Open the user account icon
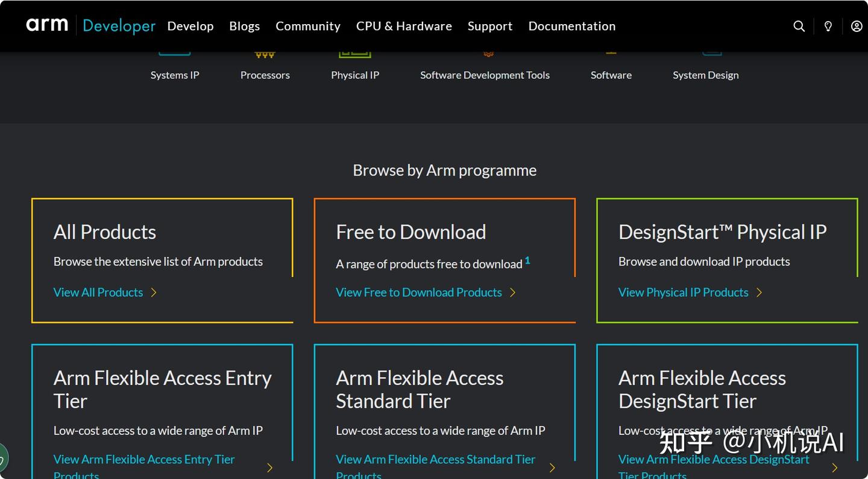 (857, 26)
